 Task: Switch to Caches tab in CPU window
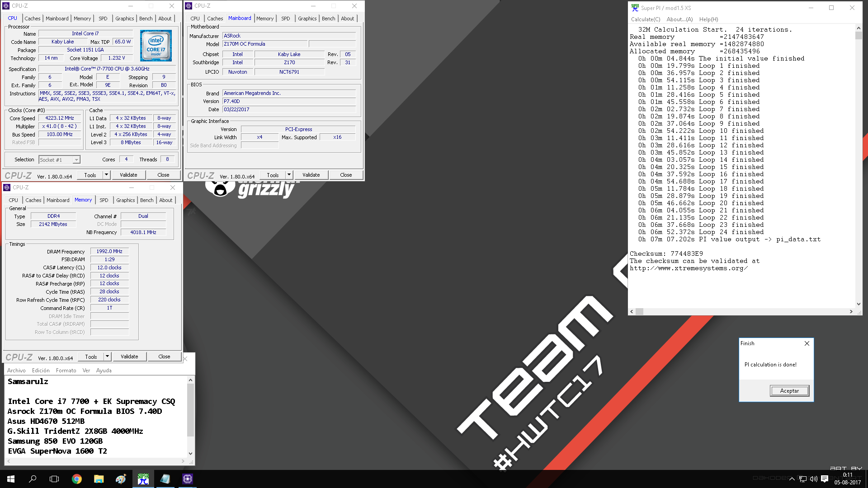click(x=32, y=19)
